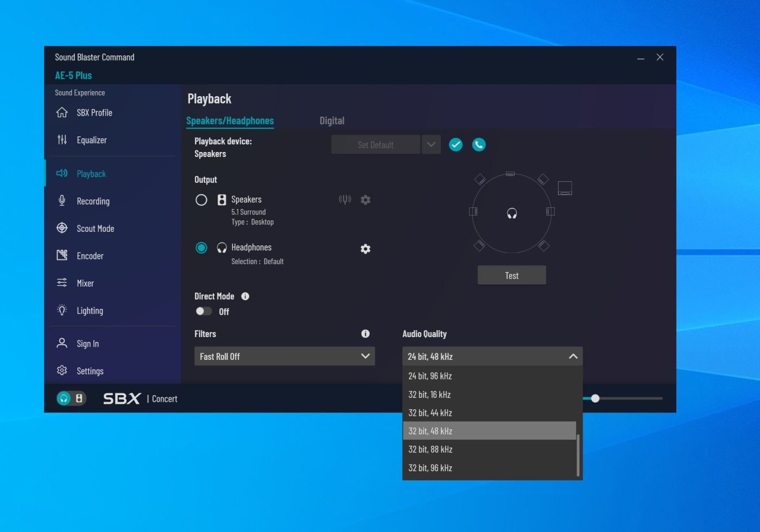Screen dimensions: 760x532
Task: Open Speakers calibration tuning-fork icon
Action: click(345, 200)
